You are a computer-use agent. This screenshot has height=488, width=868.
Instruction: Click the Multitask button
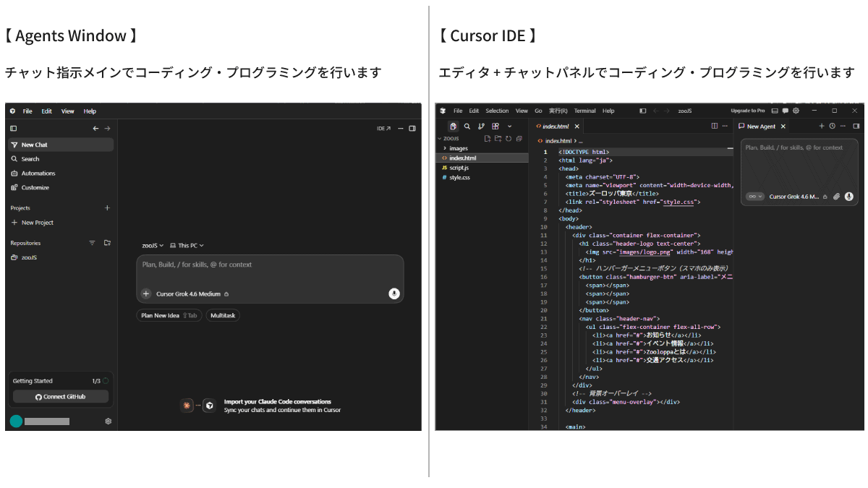223,315
